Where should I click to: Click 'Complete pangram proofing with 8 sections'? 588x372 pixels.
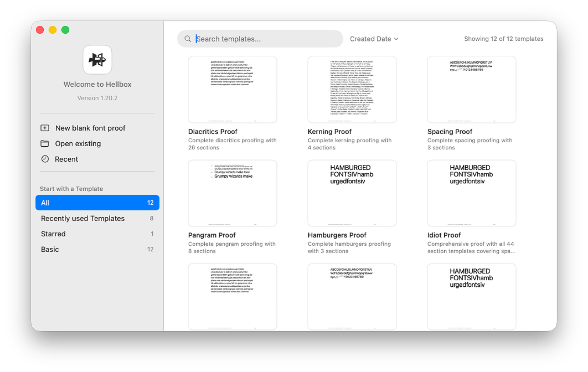coord(232,247)
